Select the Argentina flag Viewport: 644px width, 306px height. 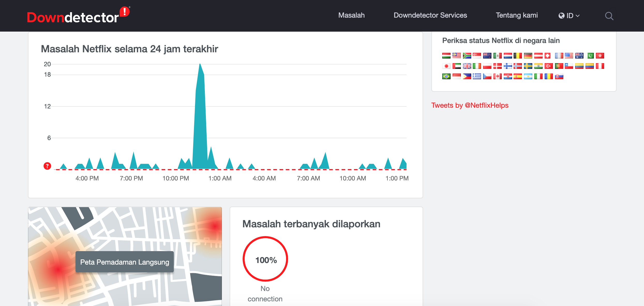[528, 76]
